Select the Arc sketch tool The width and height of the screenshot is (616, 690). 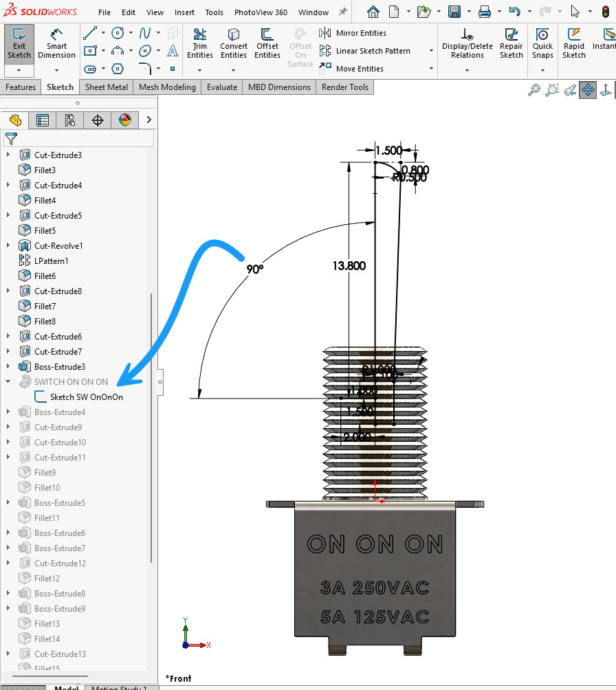(118, 51)
